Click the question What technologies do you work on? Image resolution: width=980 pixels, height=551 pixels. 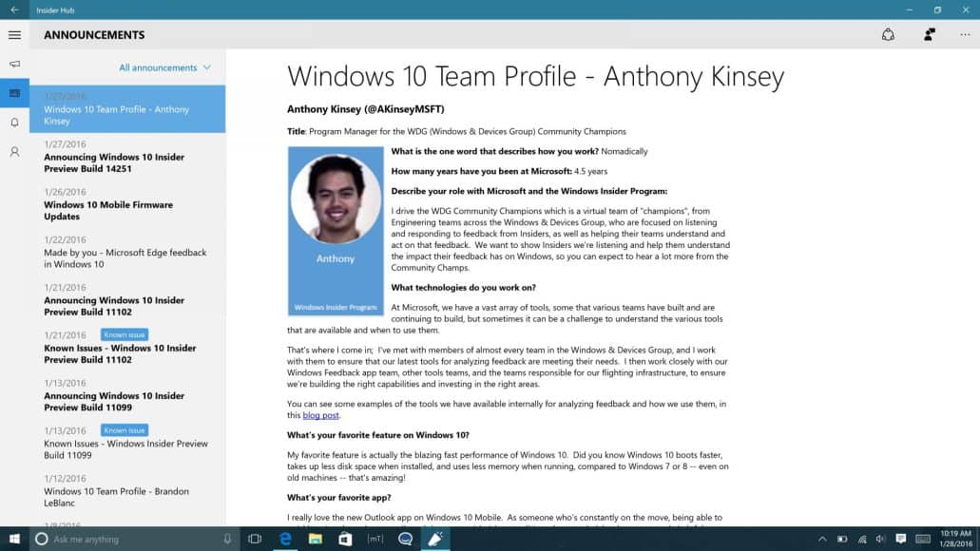pos(463,287)
